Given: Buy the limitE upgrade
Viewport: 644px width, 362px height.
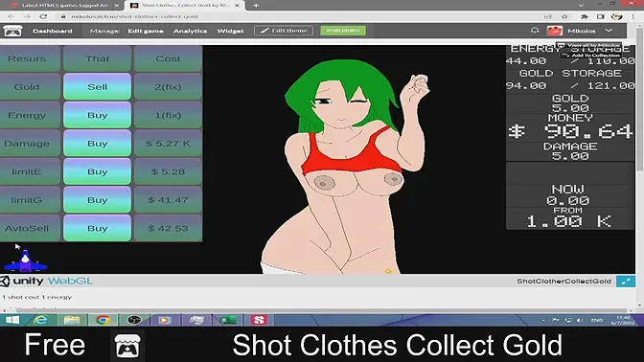Looking at the screenshot, I should pyautogui.click(x=98, y=171).
